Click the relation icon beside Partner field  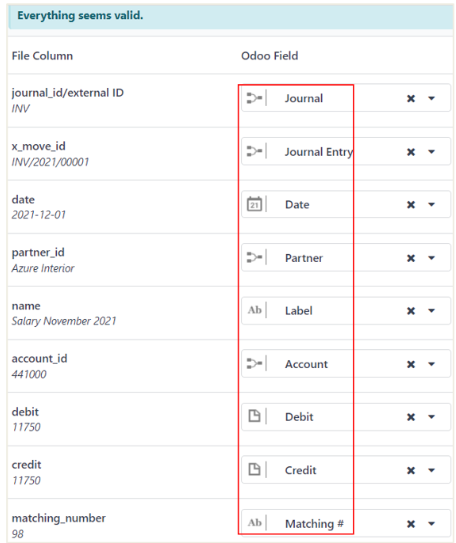pyautogui.click(x=254, y=257)
